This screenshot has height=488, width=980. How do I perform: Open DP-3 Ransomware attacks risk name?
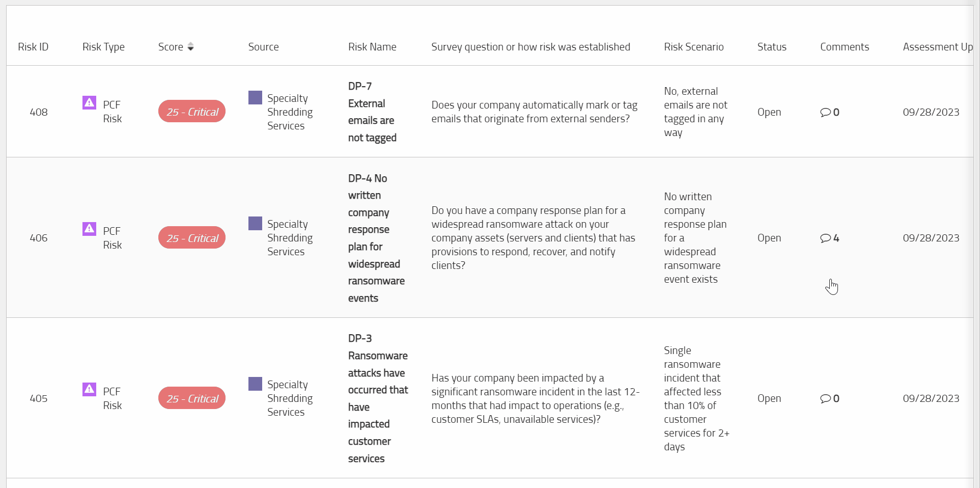[378, 398]
